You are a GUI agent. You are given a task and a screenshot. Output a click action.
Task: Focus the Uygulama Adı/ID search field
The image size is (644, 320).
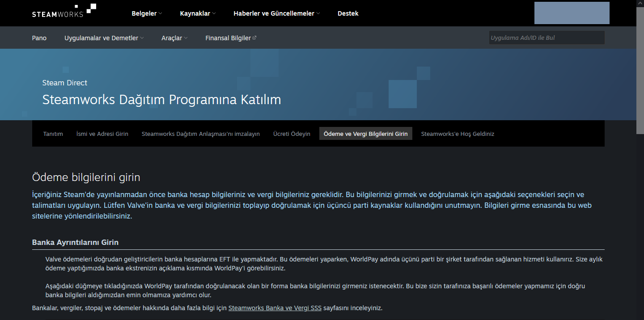coord(547,38)
